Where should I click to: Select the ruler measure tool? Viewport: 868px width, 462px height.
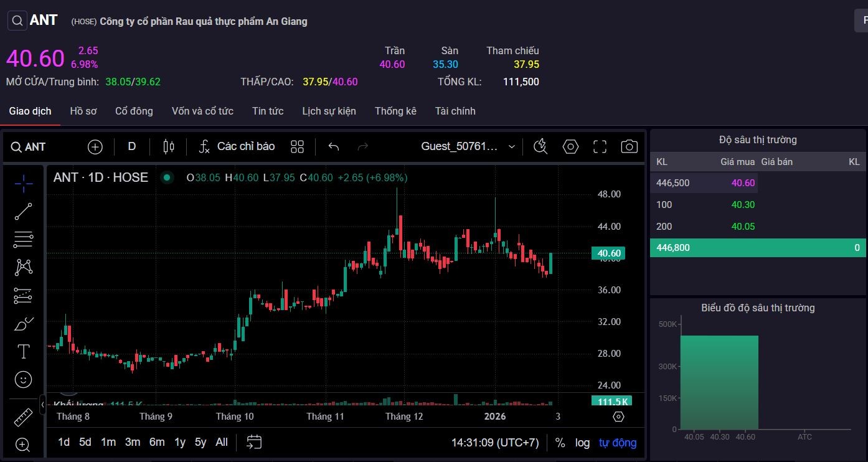(x=24, y=417)
